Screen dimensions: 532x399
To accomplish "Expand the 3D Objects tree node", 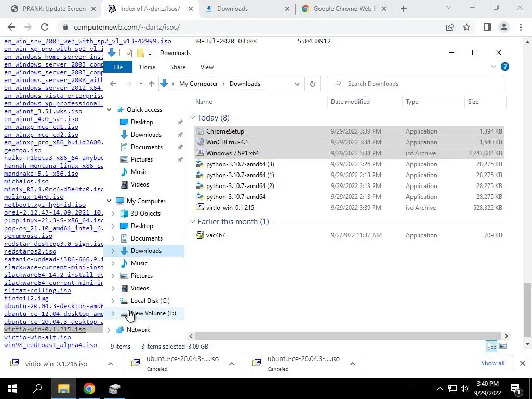I will pyautogui.click(x=113, y=214).
